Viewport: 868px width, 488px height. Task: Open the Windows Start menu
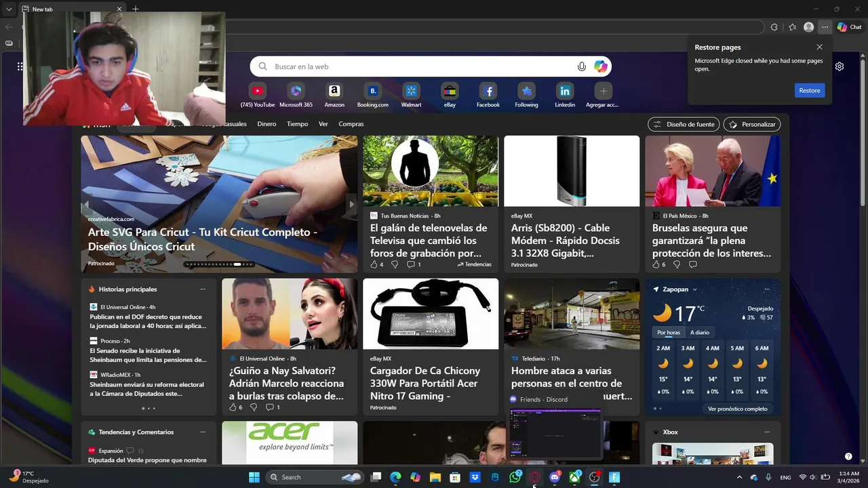[254, 477]
